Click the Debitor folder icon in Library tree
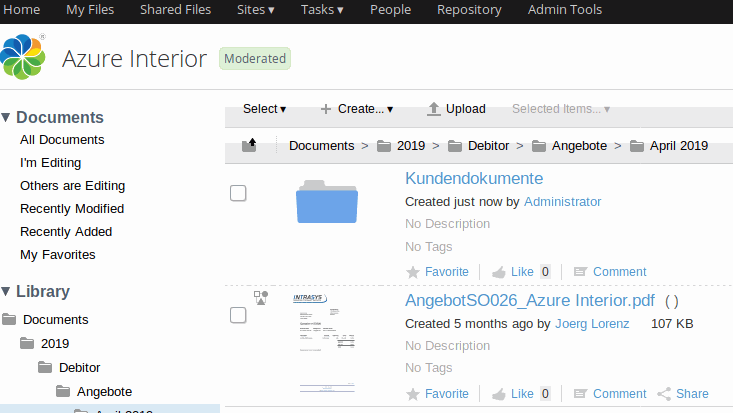Viewport: 733px width, 413px height. pyautogui.click(x=45, y=367)
